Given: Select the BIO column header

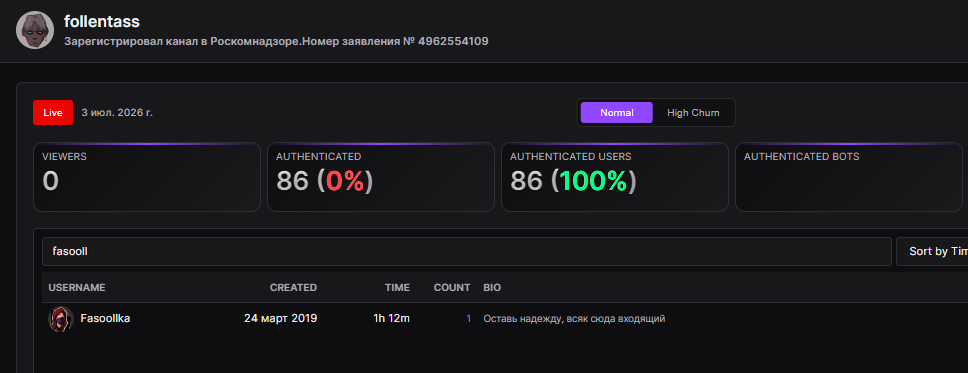Looking at the screenshot, I should tap(492, 288).
